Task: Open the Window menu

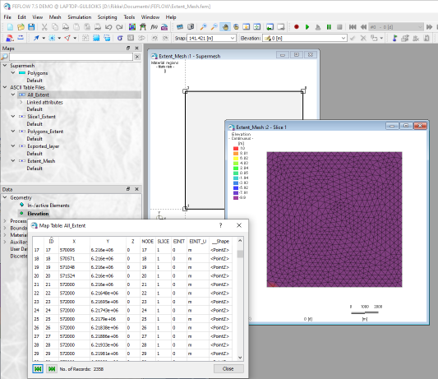Action: pos(150,17)
